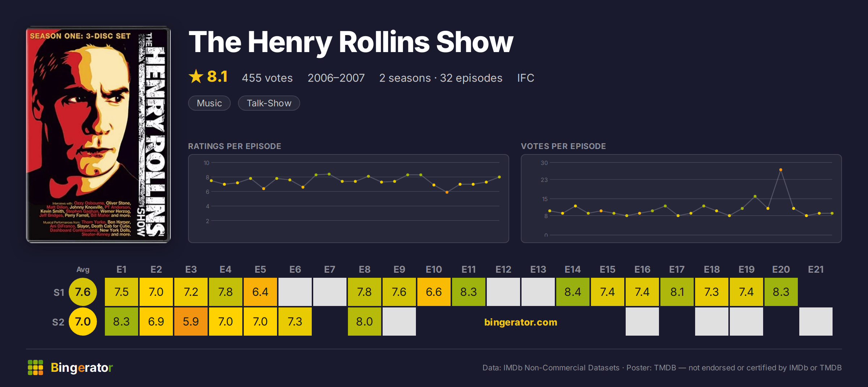The width and height of the screenshot is (868, 387).
Task: Click the empty grey S1 E6 cell
Action: point(295,292)
